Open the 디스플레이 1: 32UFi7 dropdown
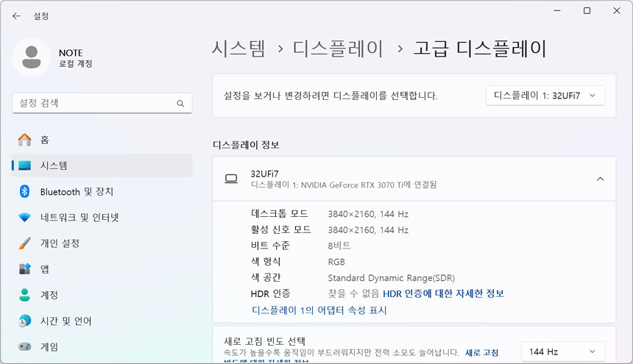Screen dimensions: 633x364 [545, 96]
